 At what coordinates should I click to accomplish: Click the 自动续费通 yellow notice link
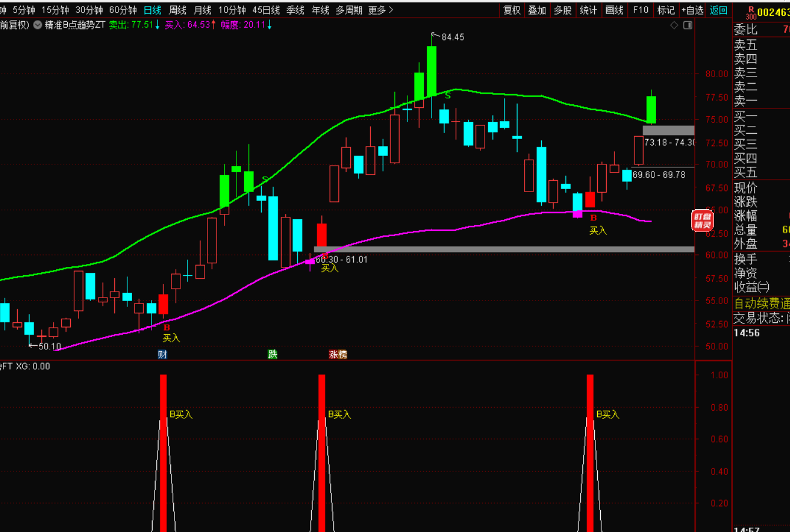click(x=761, y=303)
